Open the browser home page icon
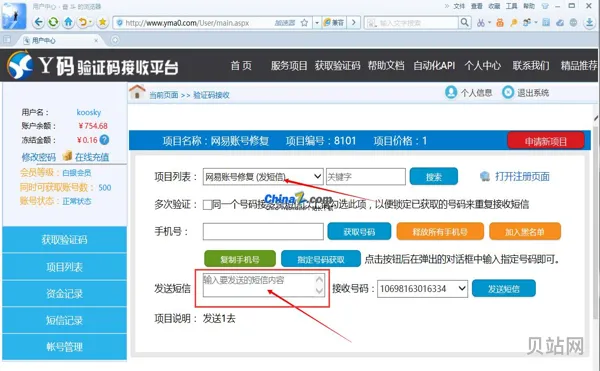 [x=68, y=22]
